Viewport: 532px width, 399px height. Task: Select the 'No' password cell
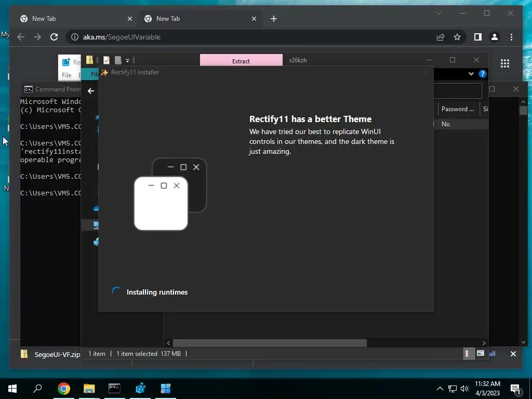pyautogui.click(x=445, y=124)
